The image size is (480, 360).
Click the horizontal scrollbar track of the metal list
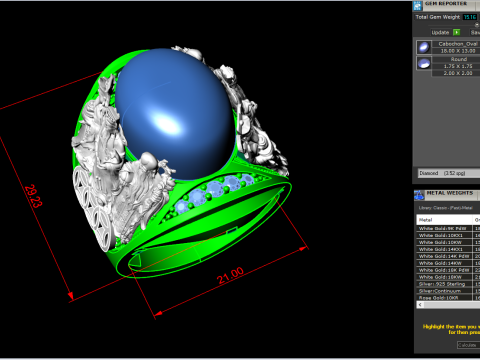(452, 305)
